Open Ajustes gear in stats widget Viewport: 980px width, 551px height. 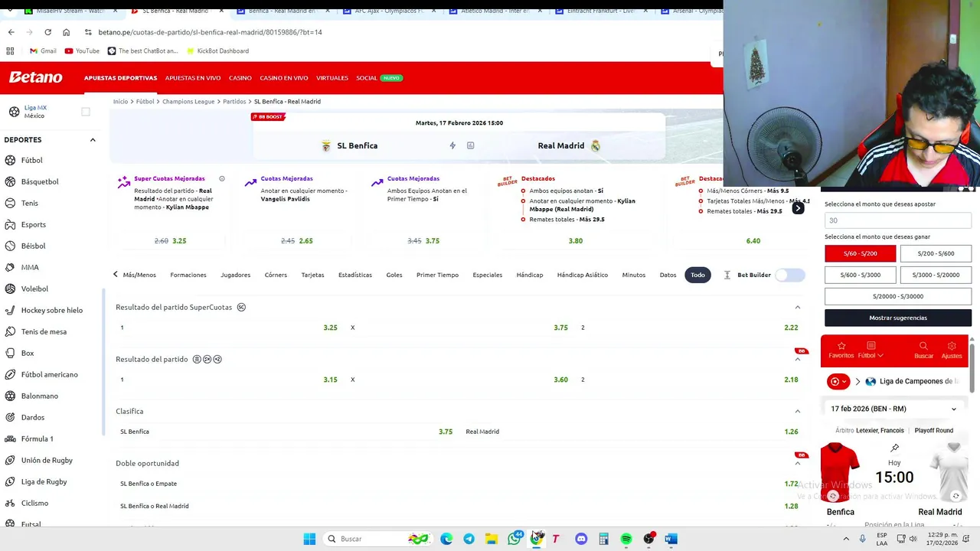(952, 346)
